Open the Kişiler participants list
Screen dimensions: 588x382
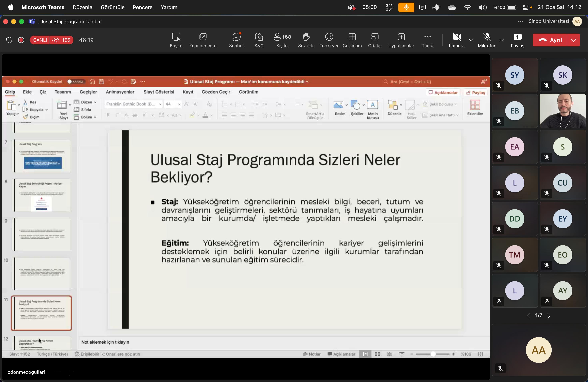(282, 40)
